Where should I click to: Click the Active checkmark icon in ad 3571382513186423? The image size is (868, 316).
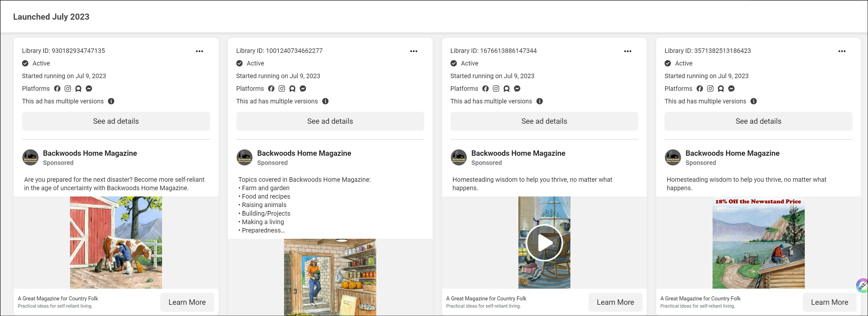pyautogui.click(x=668, y=63)
